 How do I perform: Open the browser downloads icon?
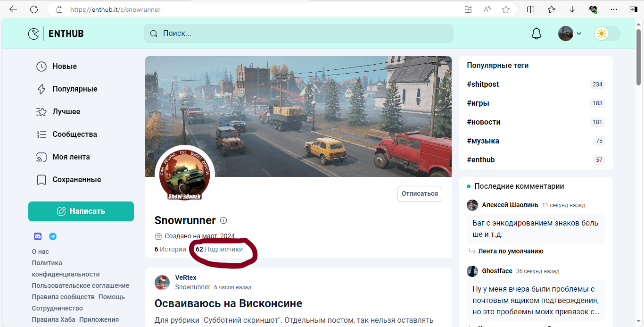tap(572, 9)
